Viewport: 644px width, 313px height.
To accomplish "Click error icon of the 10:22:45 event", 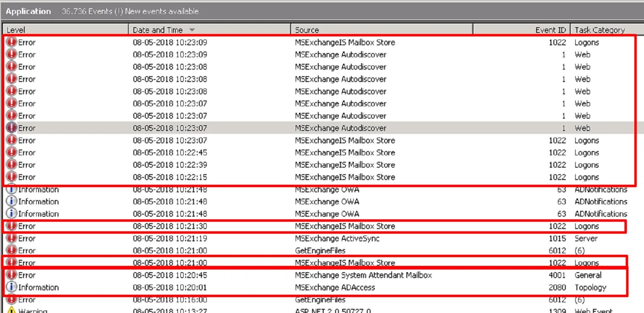I will [x=12, y=152].
